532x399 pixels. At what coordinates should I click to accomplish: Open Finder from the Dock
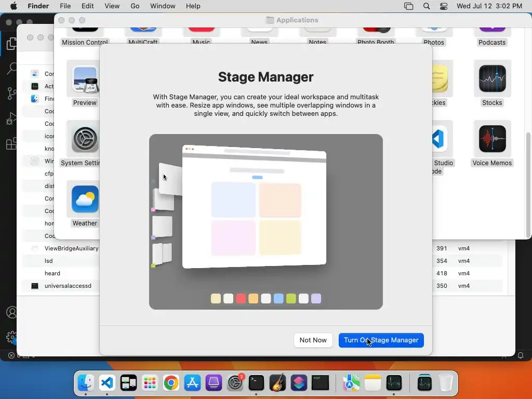(x=86, y=383)
